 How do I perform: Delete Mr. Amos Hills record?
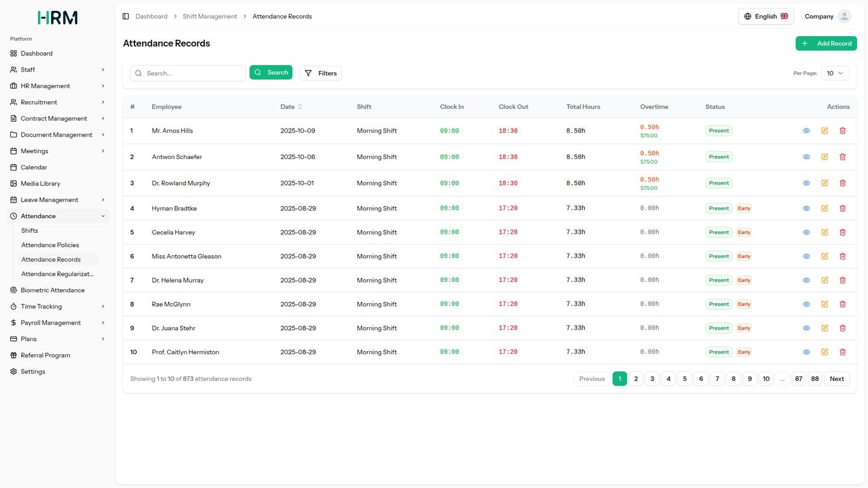coord(843,131)
